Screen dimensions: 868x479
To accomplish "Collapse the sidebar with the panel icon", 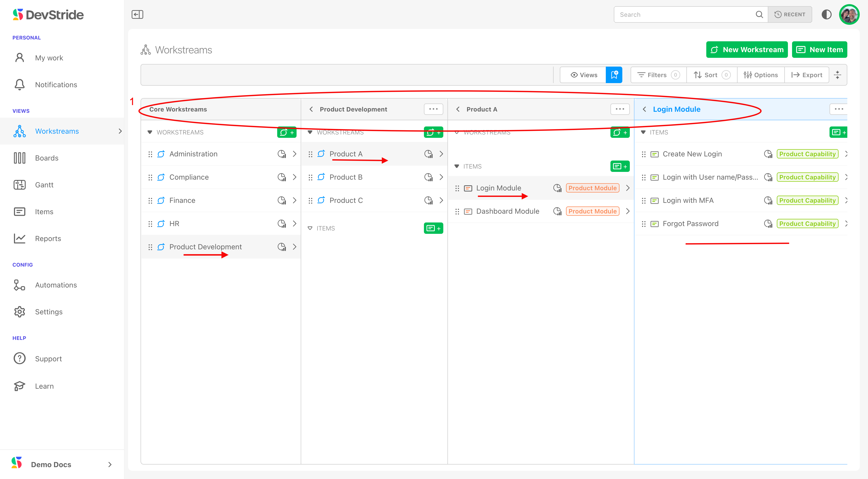I will point(137,14).
